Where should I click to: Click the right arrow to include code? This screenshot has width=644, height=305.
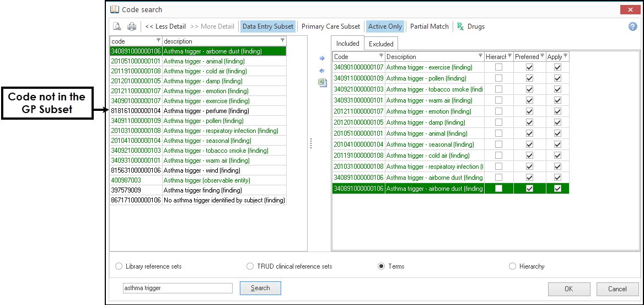(x=322, y=58)
